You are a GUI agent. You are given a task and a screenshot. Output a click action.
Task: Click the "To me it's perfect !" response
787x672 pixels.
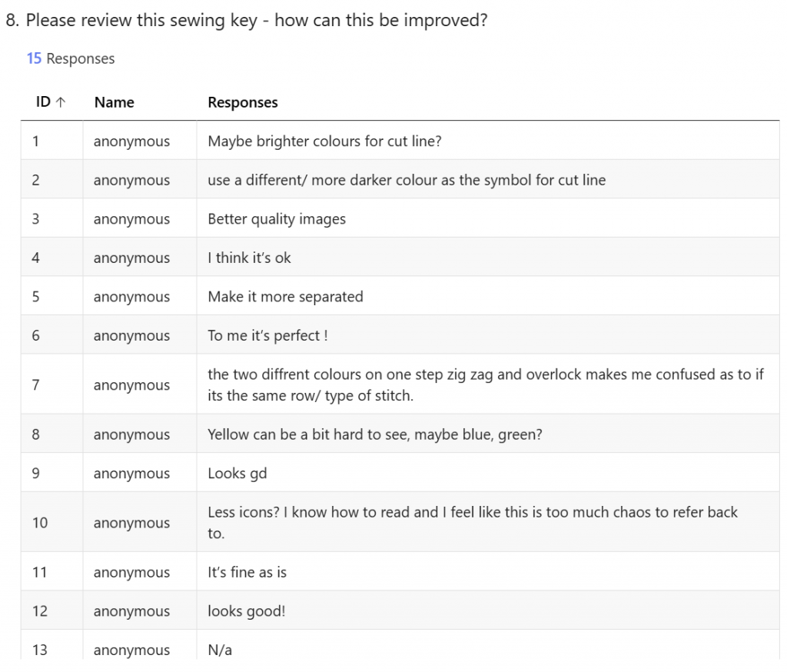pyautogui.click(x=268, y=336)
